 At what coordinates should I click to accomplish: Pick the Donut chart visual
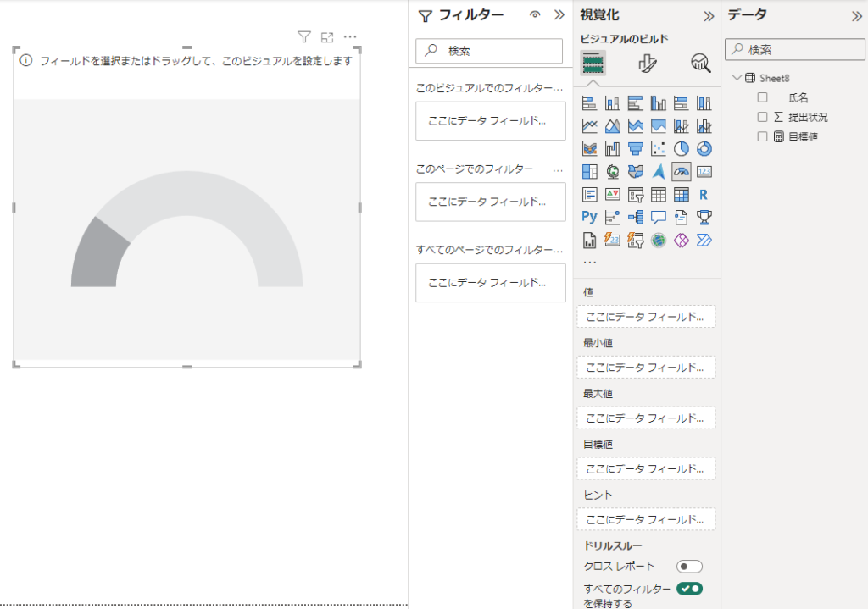click(x=704, y=149)
